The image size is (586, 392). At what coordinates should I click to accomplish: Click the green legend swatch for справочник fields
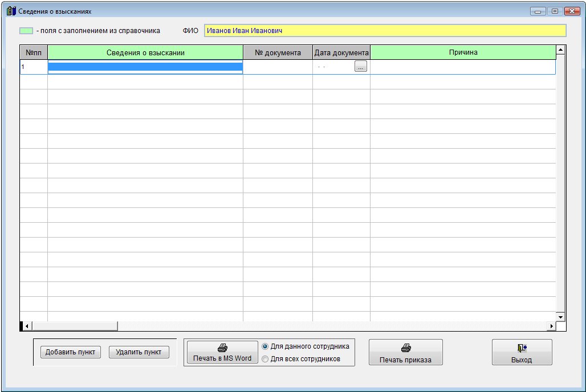click(x=26, y=31)
